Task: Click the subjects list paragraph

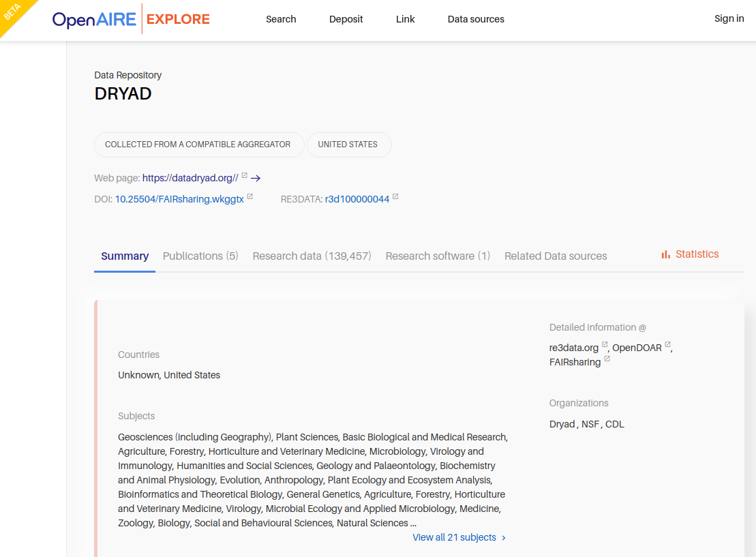Action: (313, 480)
